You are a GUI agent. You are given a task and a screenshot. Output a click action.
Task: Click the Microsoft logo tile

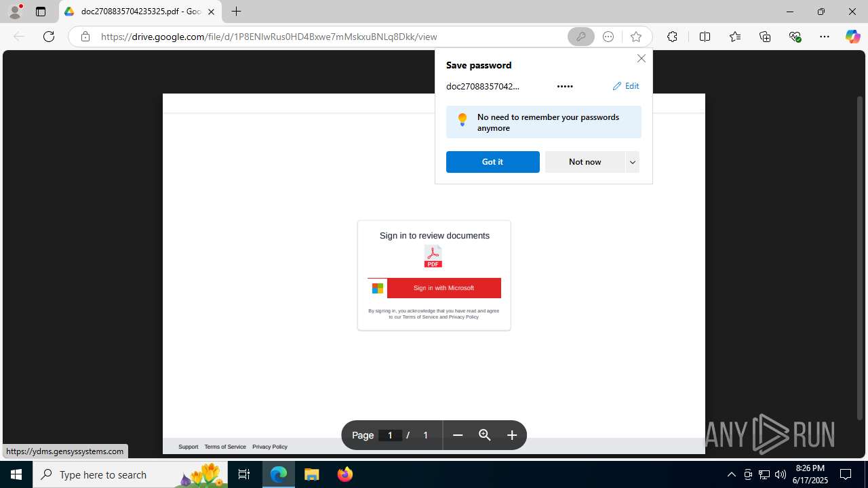coord(378,288)
